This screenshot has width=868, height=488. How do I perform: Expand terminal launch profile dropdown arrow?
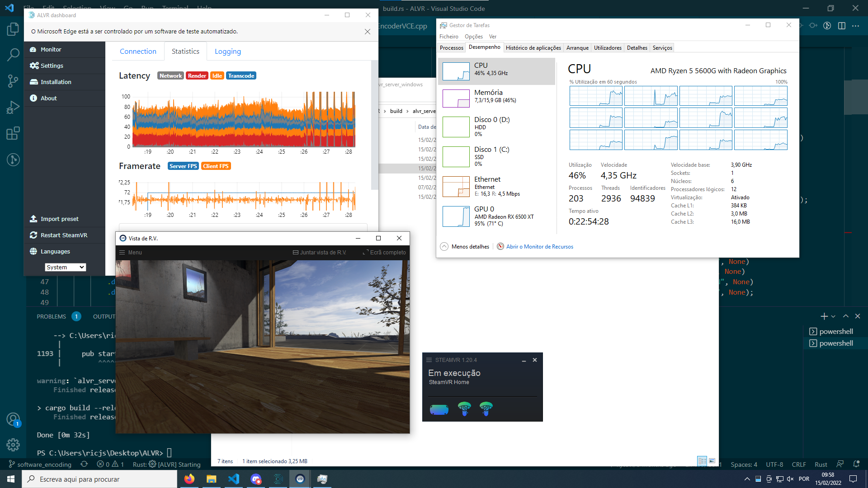(x=833, y=317)
